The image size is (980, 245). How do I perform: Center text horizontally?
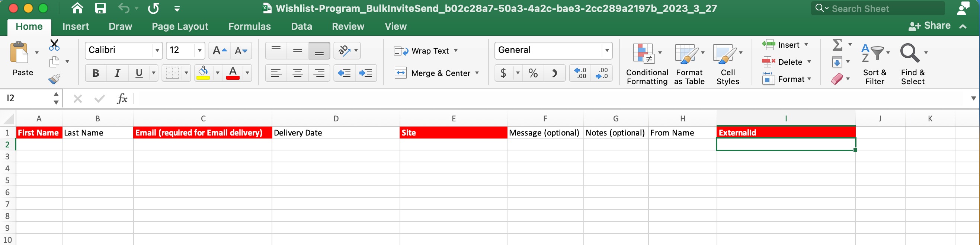298,73
